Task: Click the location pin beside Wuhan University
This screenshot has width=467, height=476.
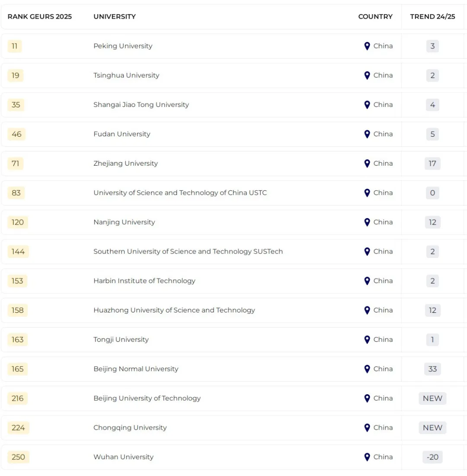Action: 367,457
